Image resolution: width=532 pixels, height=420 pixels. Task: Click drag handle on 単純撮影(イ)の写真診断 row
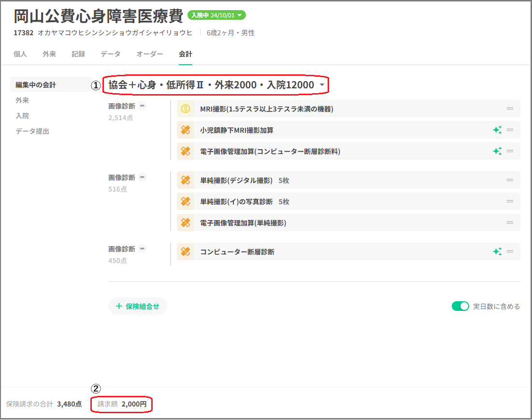pos(510,201)
